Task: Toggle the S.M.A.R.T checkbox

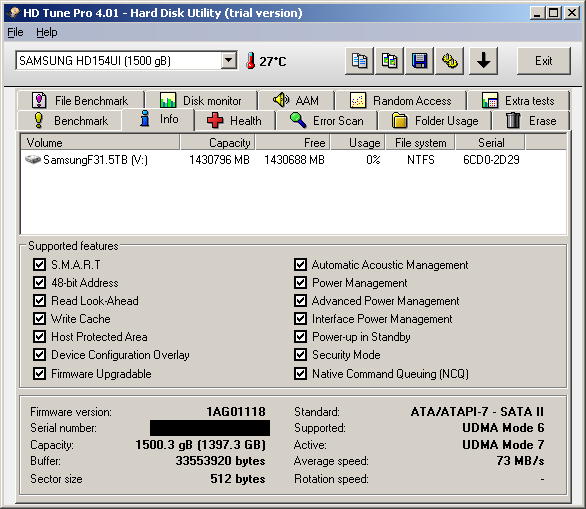Action: [39, 265]
